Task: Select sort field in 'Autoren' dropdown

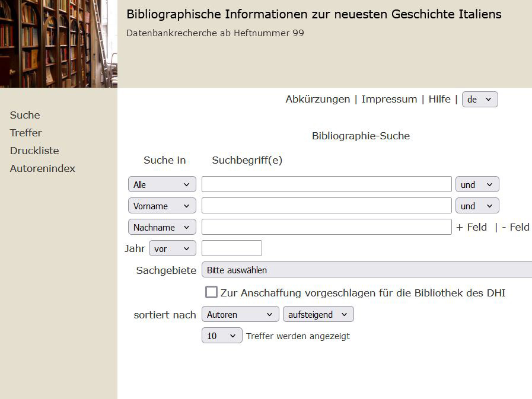Action: tap(240, 314)
